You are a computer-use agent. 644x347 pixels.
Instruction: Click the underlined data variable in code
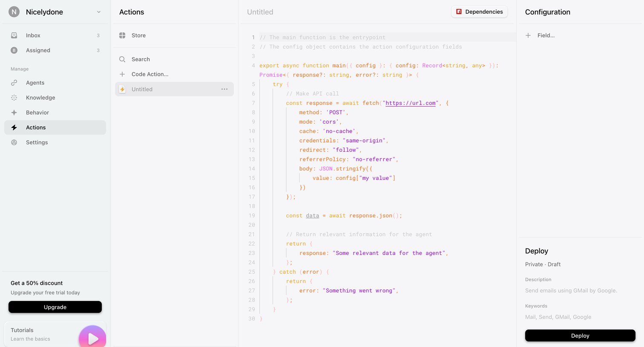coord(312,216)
